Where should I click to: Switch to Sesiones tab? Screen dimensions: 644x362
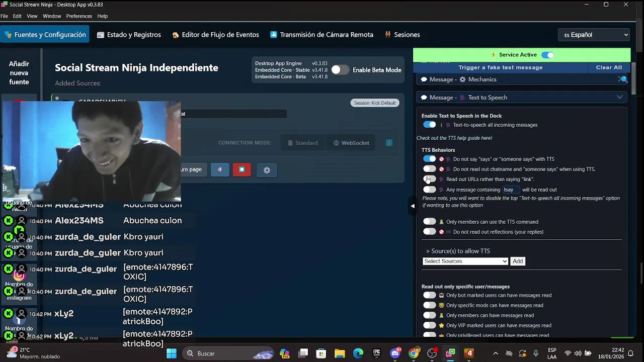pyautogui.click(x=402, y=35)
